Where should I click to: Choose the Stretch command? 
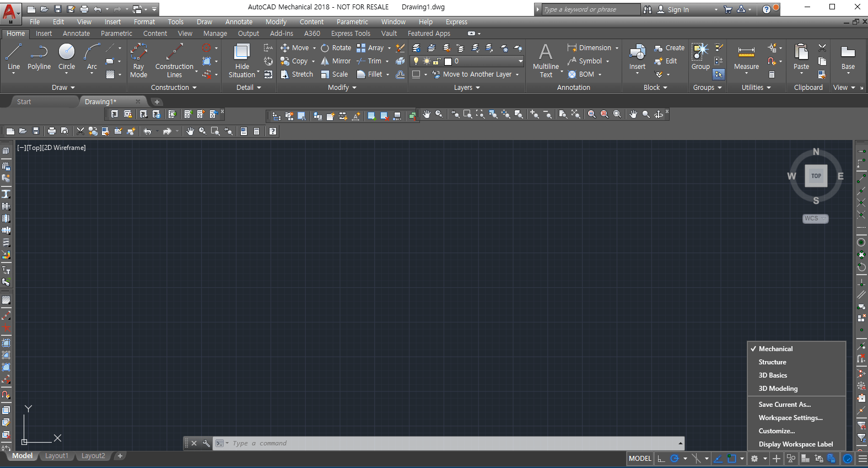click(x=296, y=74)
